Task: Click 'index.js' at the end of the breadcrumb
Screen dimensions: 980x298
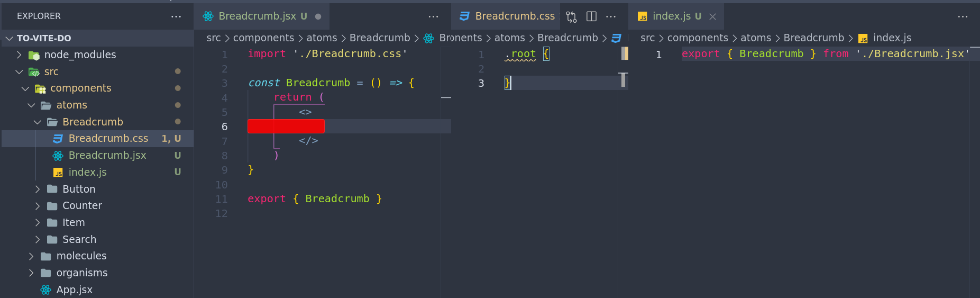Action: point(892,38)
